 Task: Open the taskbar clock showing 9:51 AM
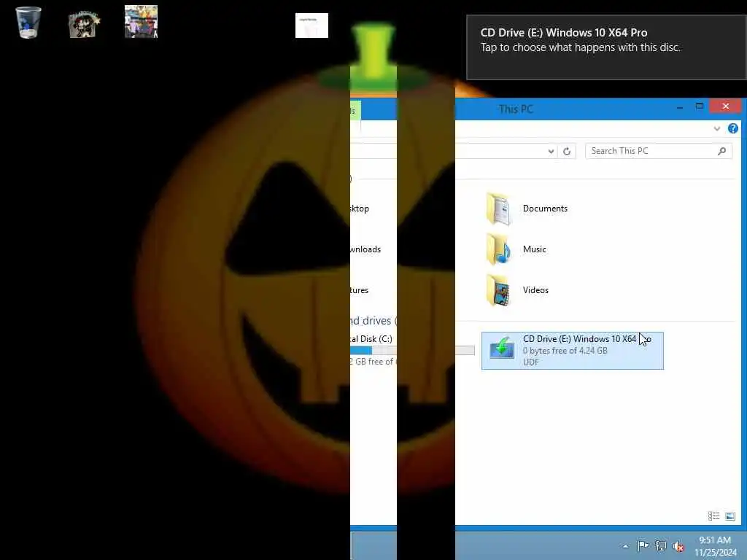pyautogui.click(x=715, y=546)
